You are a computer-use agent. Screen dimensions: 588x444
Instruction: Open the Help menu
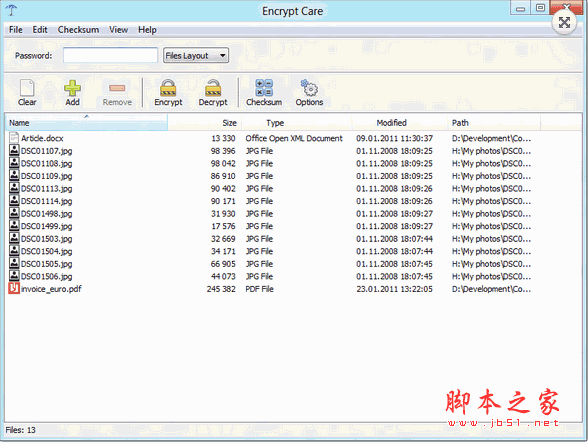click(x=147, y=30)
